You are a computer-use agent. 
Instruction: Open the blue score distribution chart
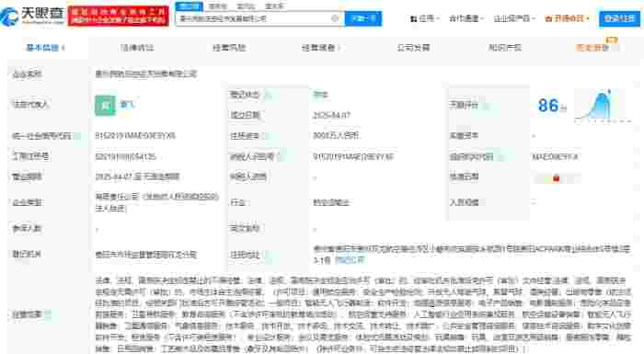pos(602,106)
